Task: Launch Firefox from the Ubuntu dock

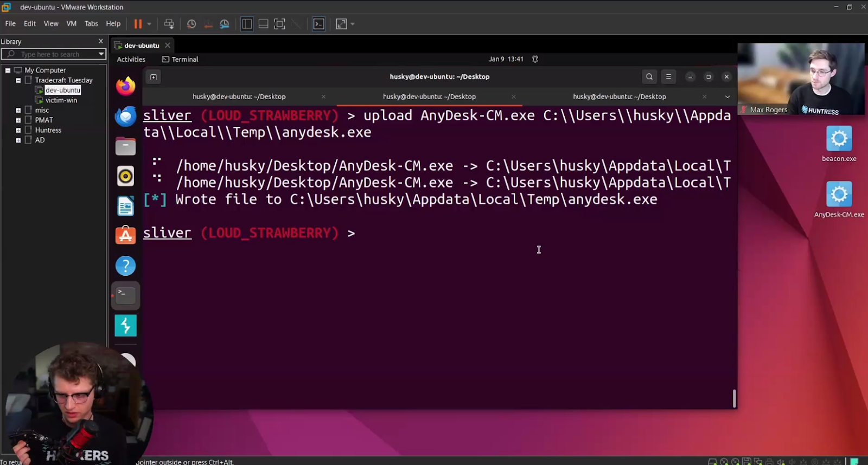Action: (126, 86)
